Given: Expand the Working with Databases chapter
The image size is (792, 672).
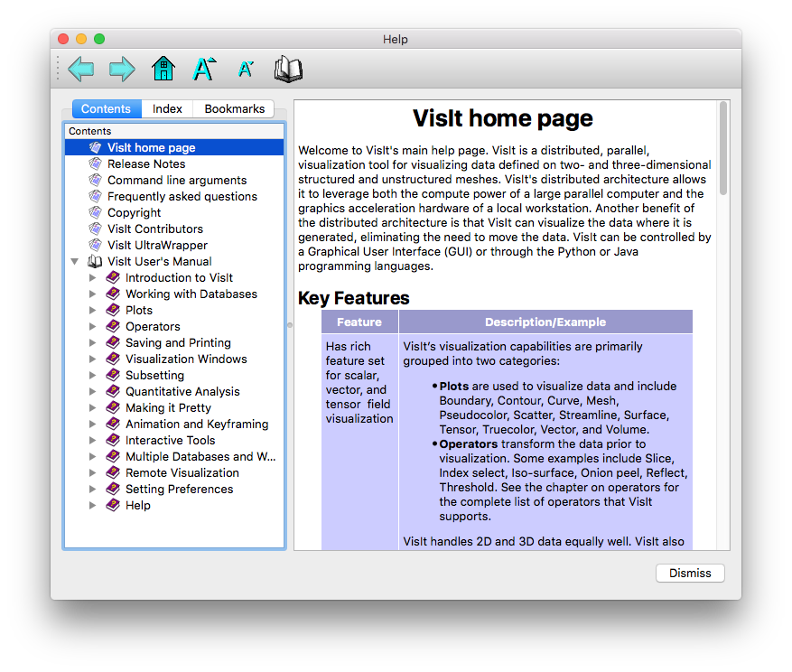Looking at the screenshot, I should [92, 294].
